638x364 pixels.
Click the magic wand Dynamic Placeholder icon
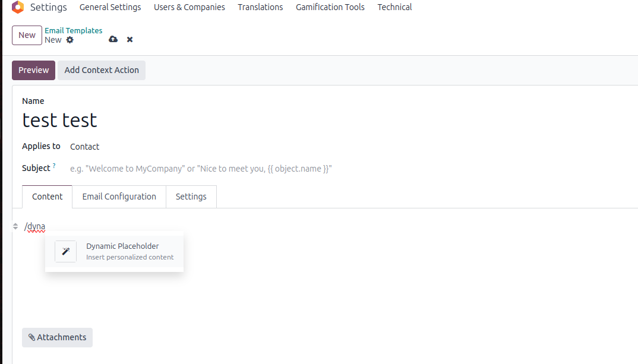(x=65, y=251)
